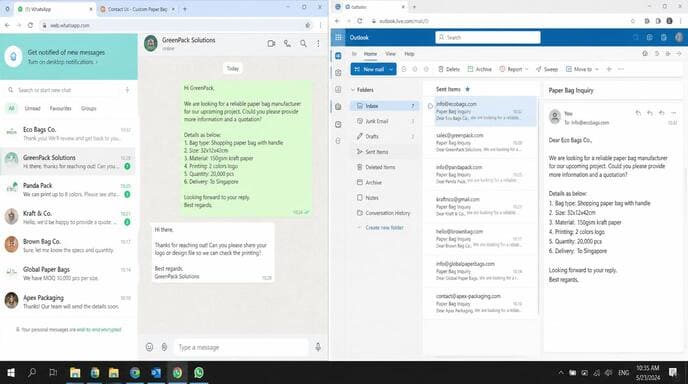Open the Junk Email folder
This screenshot has height=384, width=688.
(x=385, y=121)
